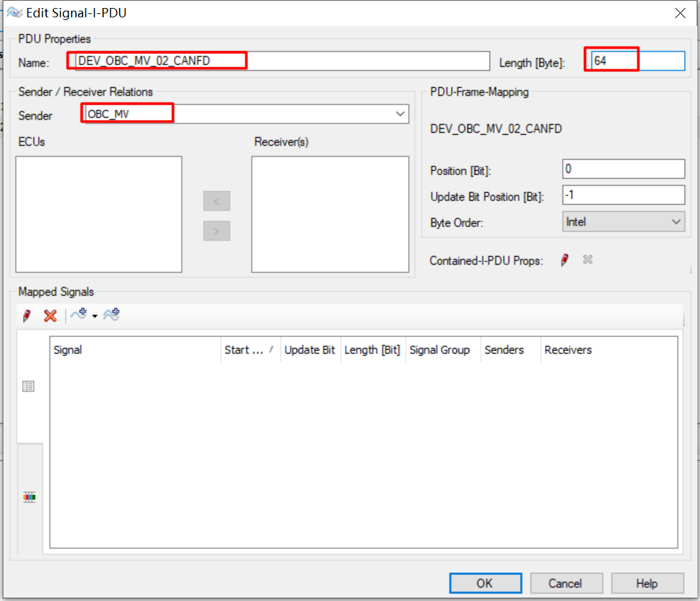The height and width of the screenshot is (601, 700).
Task: Delete the selected signal with the red X icon
Action: coord(49,315)
